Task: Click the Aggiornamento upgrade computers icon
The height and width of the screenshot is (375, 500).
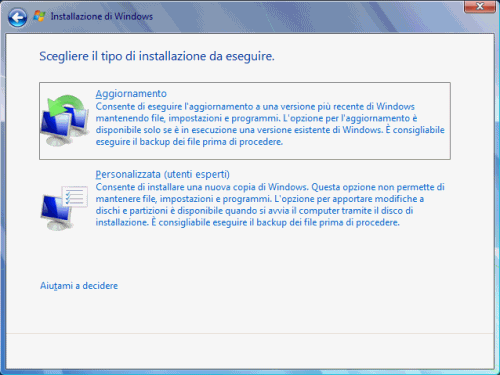Action: (65, 120)
